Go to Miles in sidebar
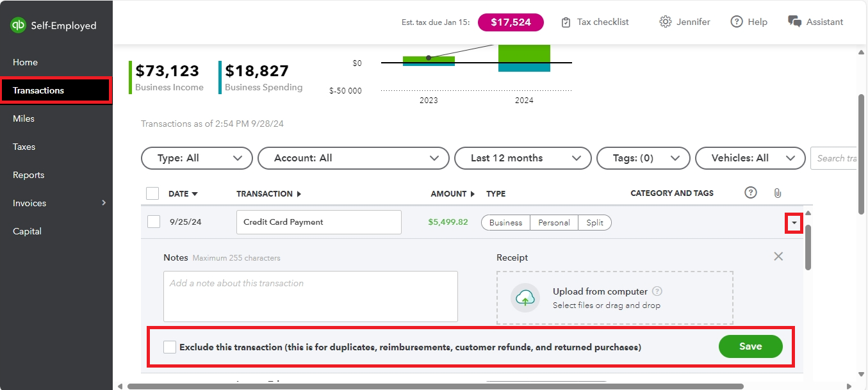 pos(24,118)
